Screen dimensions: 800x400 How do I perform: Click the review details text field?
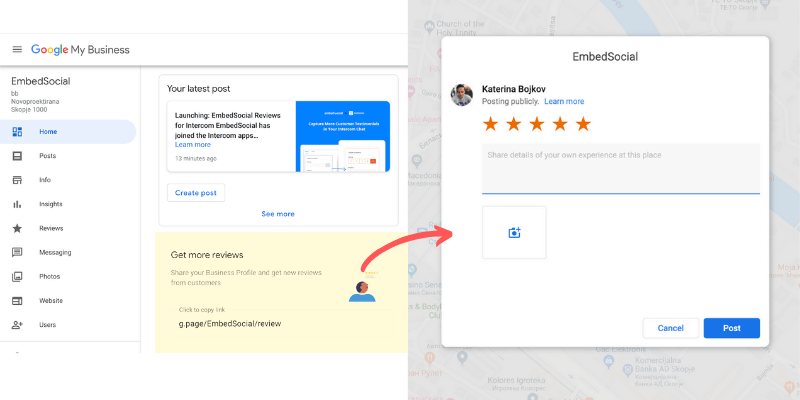coord(620,169)
